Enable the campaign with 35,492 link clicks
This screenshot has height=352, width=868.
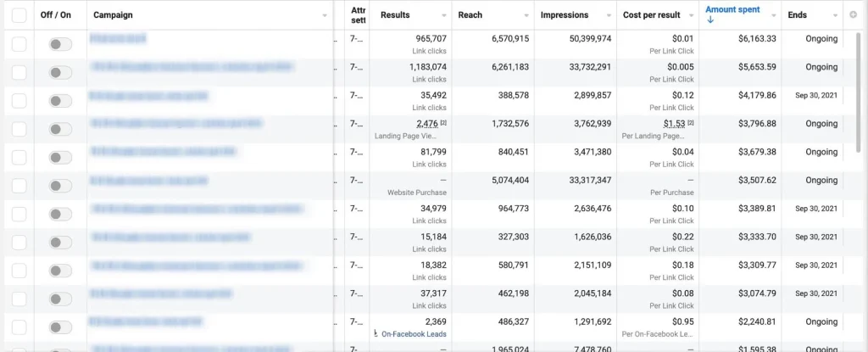pyautogui.click(x=60, y=101)
